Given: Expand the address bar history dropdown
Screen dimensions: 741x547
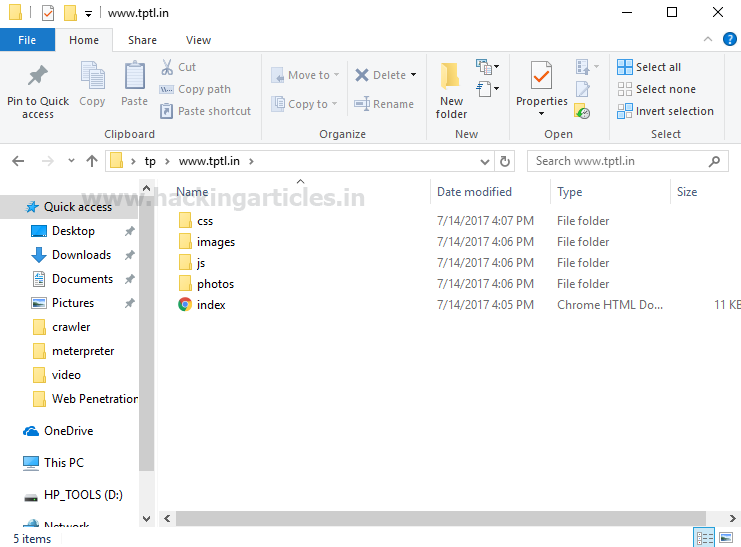Looking at the screenshot, I should point(486,161).
